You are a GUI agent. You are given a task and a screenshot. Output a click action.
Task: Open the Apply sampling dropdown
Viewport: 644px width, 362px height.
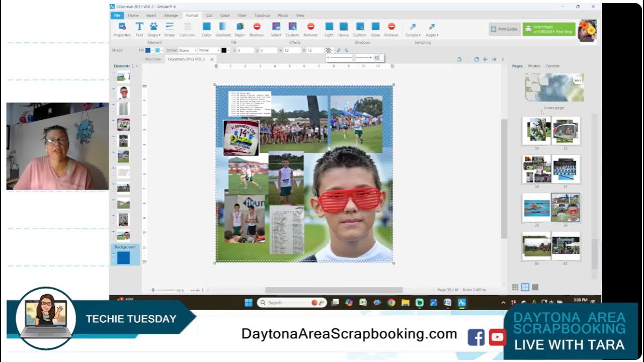click(x=432, y=29)
